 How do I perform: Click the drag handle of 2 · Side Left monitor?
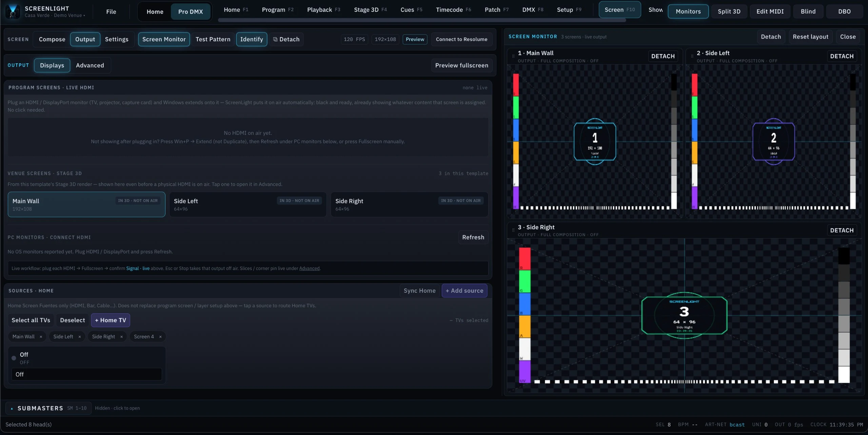point(692,56)
